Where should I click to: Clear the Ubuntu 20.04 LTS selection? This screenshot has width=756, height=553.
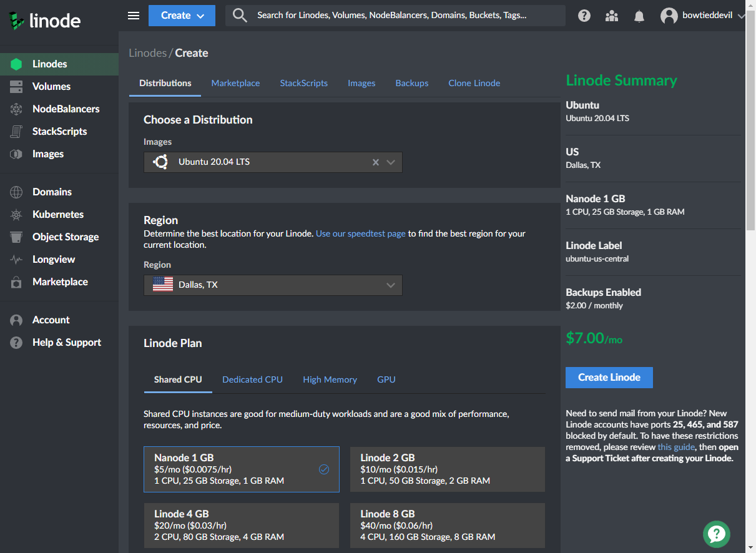376,162
